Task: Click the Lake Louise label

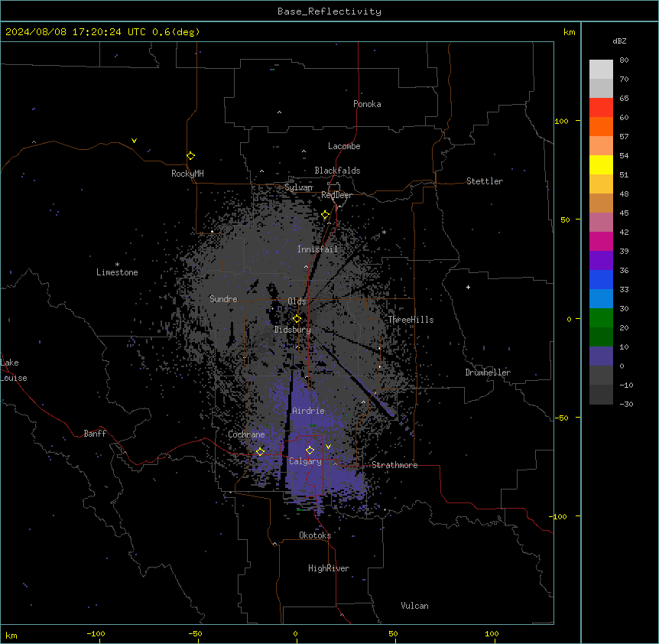Action: tap(14, 370)
